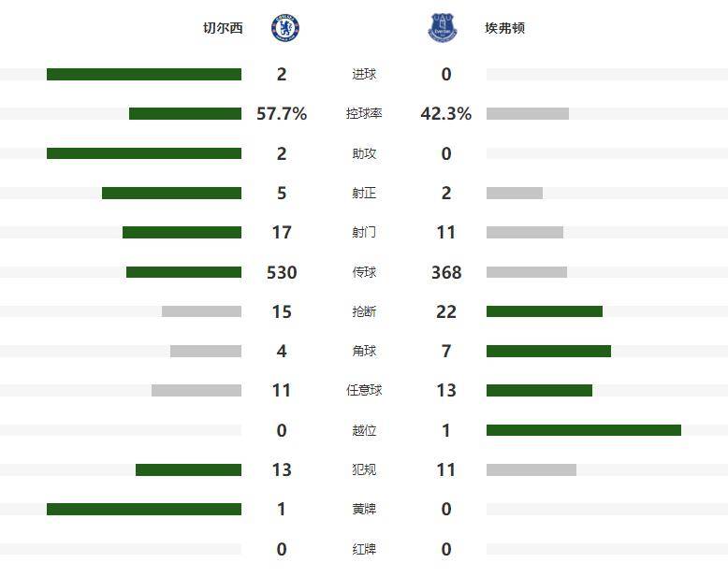This screenshot has height=577, width=728.
Task: Click Chelsea's 530 passes number
Action: pos(282,272)
